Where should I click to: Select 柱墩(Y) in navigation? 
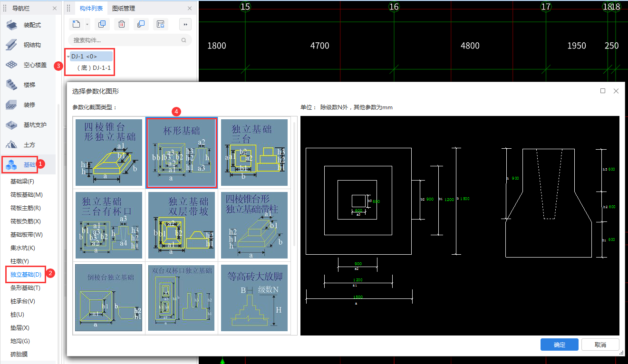pos(20,261)
